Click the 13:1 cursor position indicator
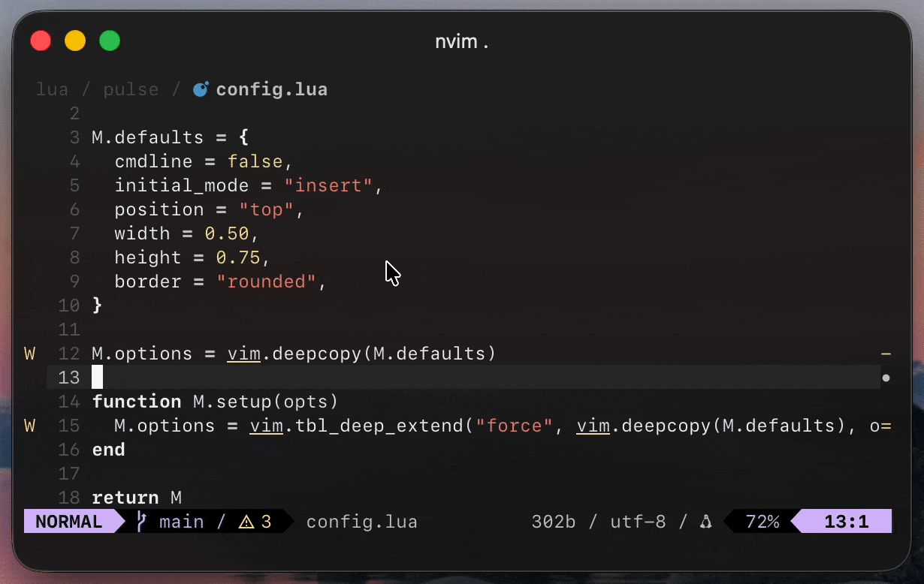The image size is (924, 584). [847, 522]
